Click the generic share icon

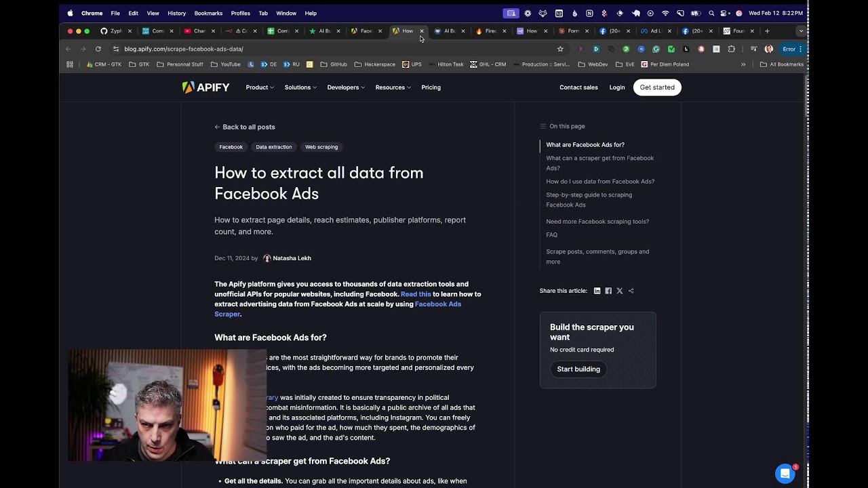point(631,291)
